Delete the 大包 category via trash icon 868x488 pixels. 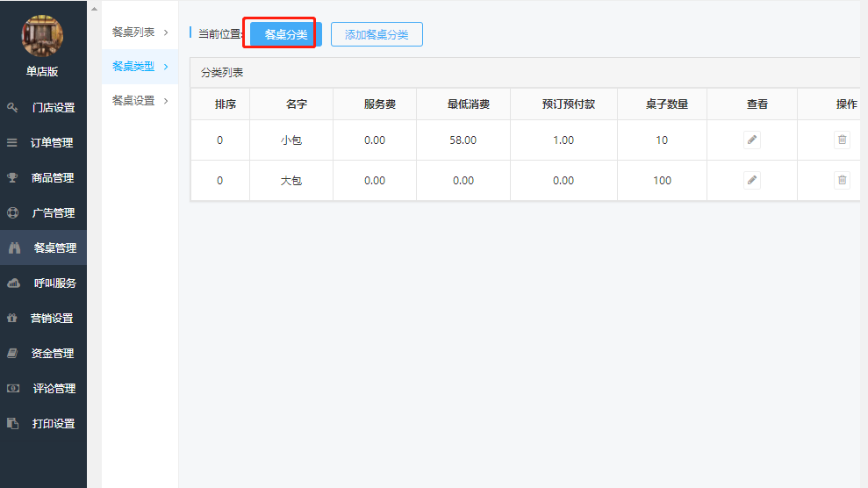click(842, 181)
